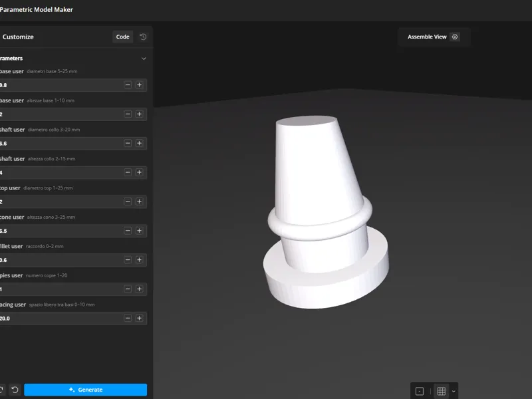The height and width of the screenshot is (399, 532).
Task: Click the blue Generate button
Action: pos(86,390)
